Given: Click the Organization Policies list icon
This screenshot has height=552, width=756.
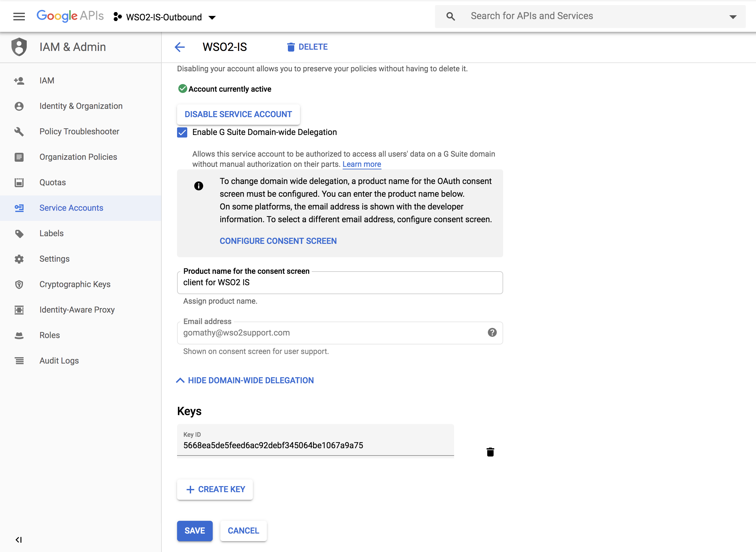Looking at the screenshot, I should (19, 157).
